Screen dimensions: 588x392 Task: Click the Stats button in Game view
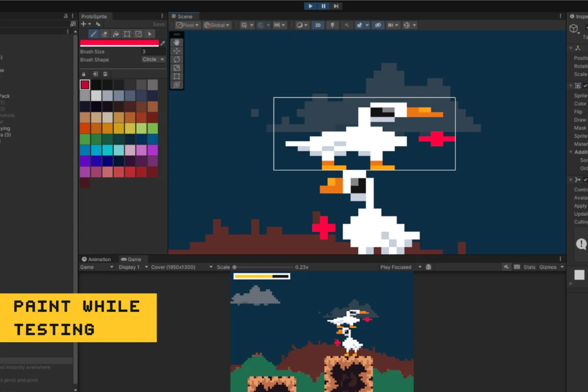[529, 267]
